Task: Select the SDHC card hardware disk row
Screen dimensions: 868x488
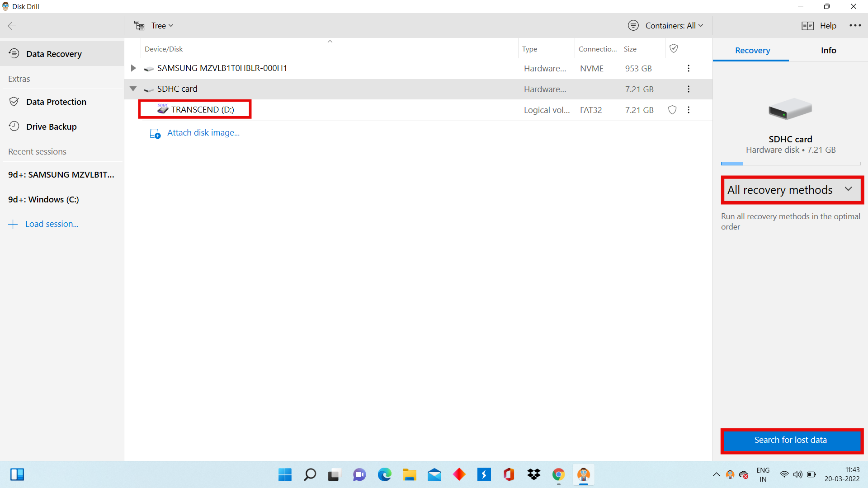Action: click(x=418, y=89)
